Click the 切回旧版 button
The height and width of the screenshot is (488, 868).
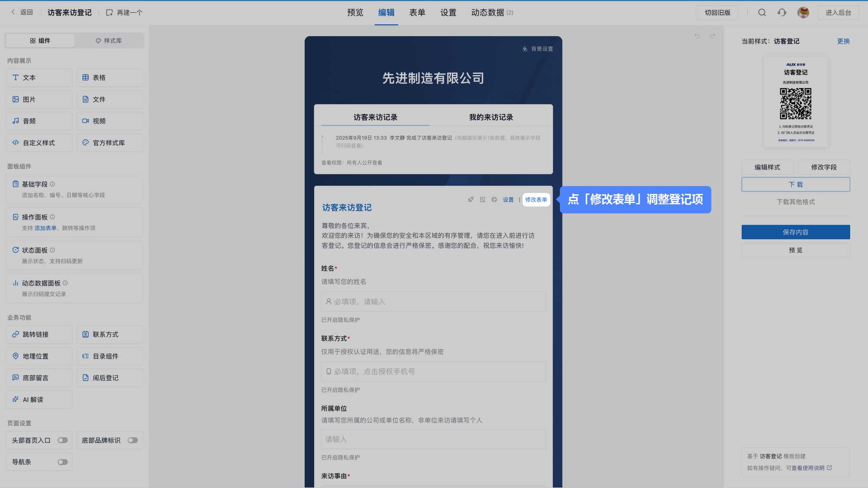point(717,13)
